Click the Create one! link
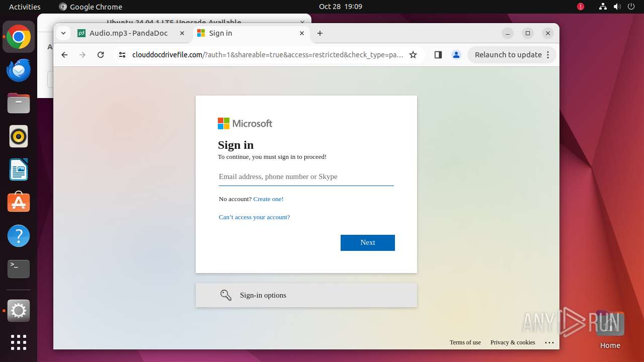The width and height of the screenshot is (644, 362). [268, 199]
